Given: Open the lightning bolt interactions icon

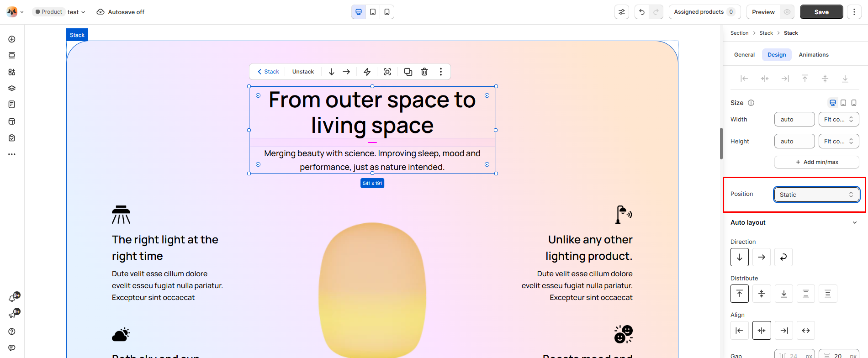Looking at the screenshot, I should click(367, 72).
